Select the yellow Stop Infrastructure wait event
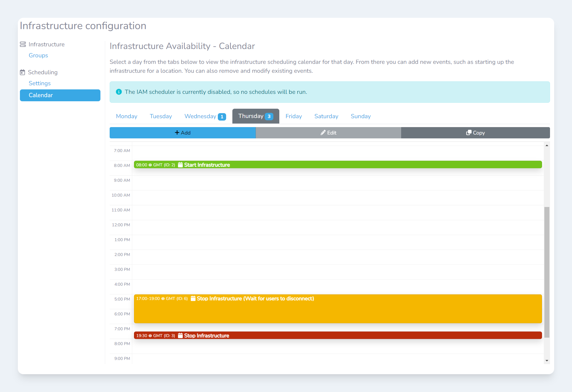This screenshot has width=572, height=392. (x=338, y=309)
